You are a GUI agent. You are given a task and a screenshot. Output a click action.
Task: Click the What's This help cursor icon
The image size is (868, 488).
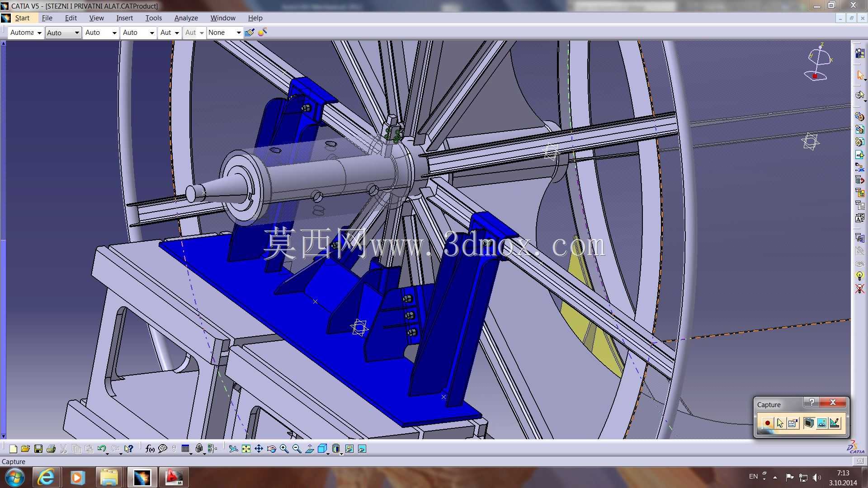129,449
